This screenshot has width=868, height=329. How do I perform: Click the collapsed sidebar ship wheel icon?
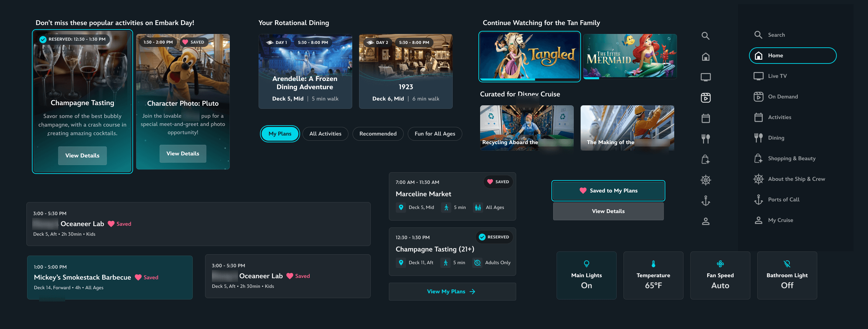tap(705, 180)
